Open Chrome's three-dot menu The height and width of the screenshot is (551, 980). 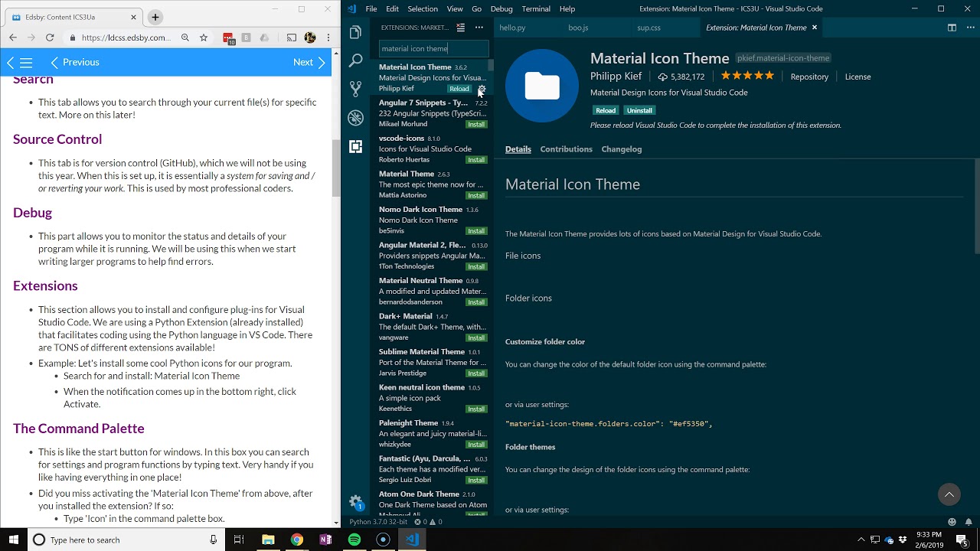328,37
